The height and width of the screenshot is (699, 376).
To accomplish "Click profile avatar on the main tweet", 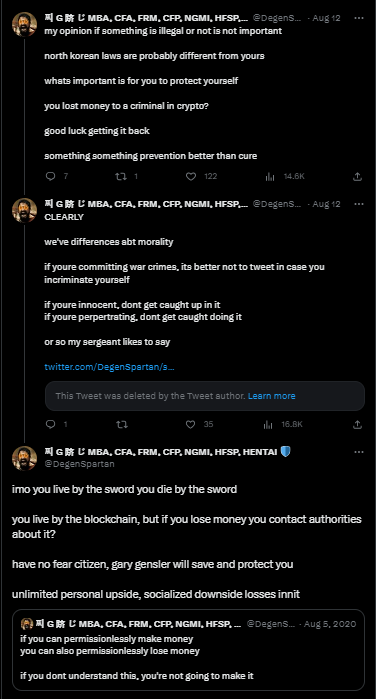I will 25,458.
